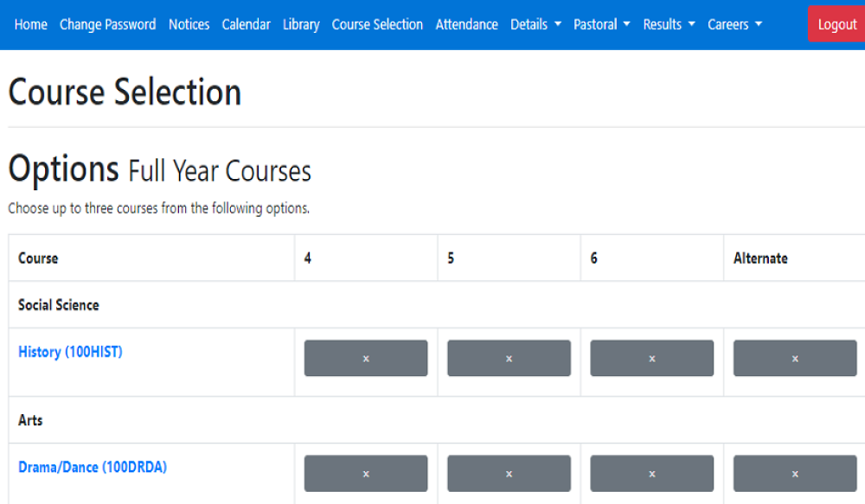Toggle History option 6 selection button
The height and width of the screenshot is (504, 865).
(x=651, y=358)
